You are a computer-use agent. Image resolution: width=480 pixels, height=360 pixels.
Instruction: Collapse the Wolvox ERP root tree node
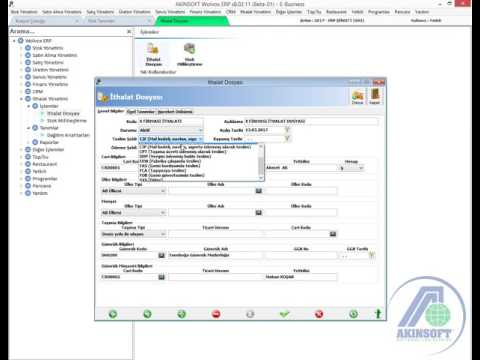click(x=14, y=41)
